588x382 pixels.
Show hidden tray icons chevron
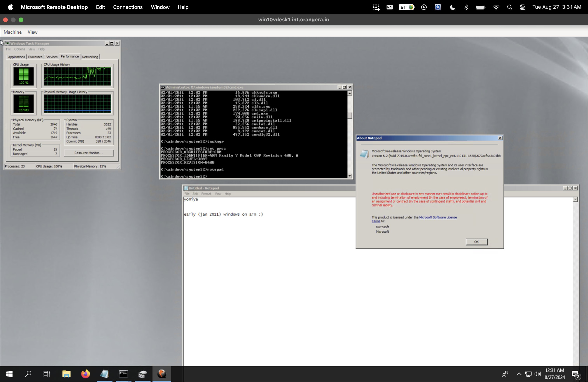pyautogui.click(x=519, y=374)
